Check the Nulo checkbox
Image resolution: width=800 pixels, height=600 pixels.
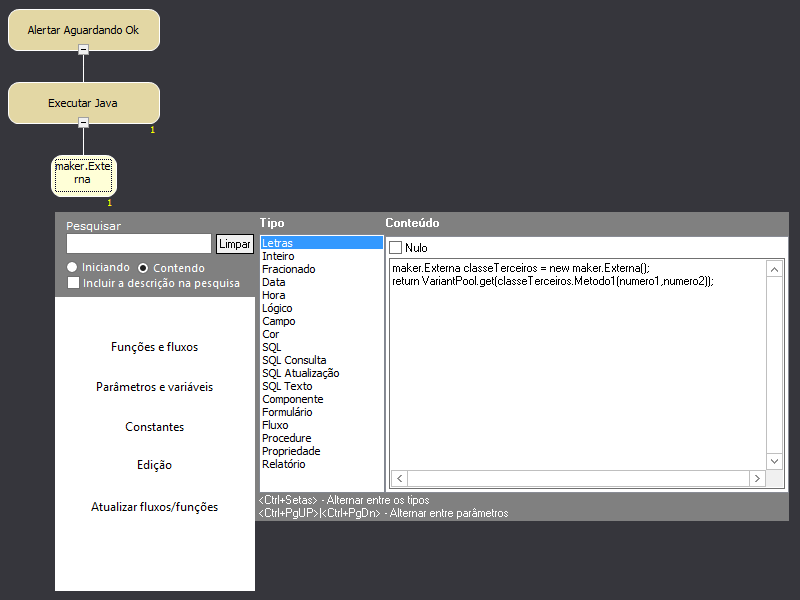pyautogui.click(x=396, y=247)
